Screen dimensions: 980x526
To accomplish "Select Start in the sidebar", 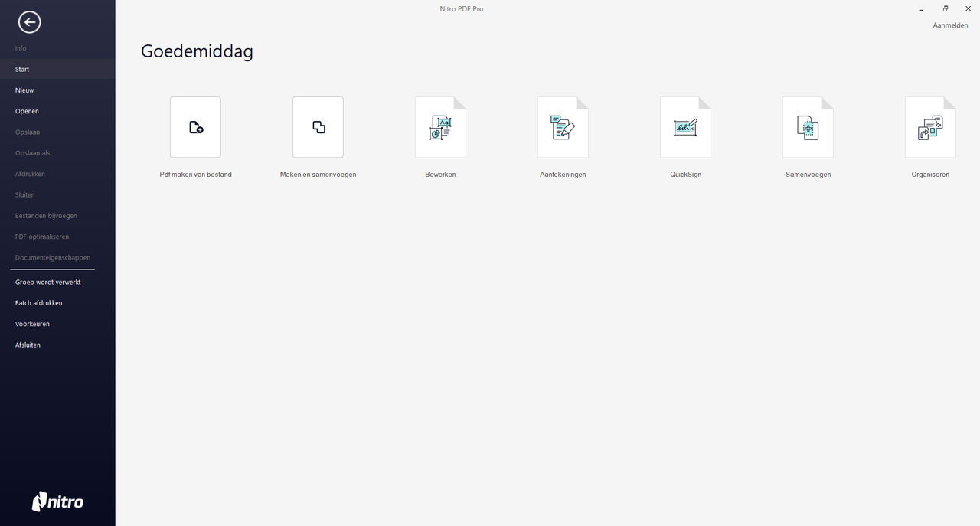I will (57, 69).
